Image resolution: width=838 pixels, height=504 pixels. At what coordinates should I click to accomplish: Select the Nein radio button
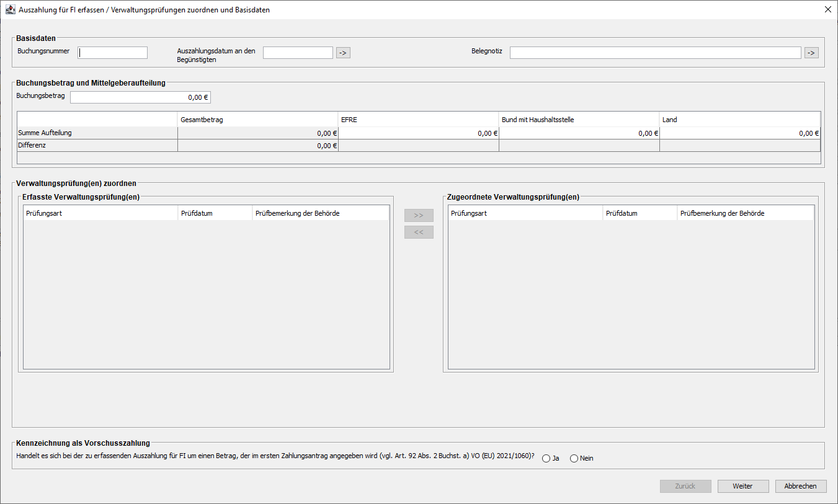(x=574, y=459)
